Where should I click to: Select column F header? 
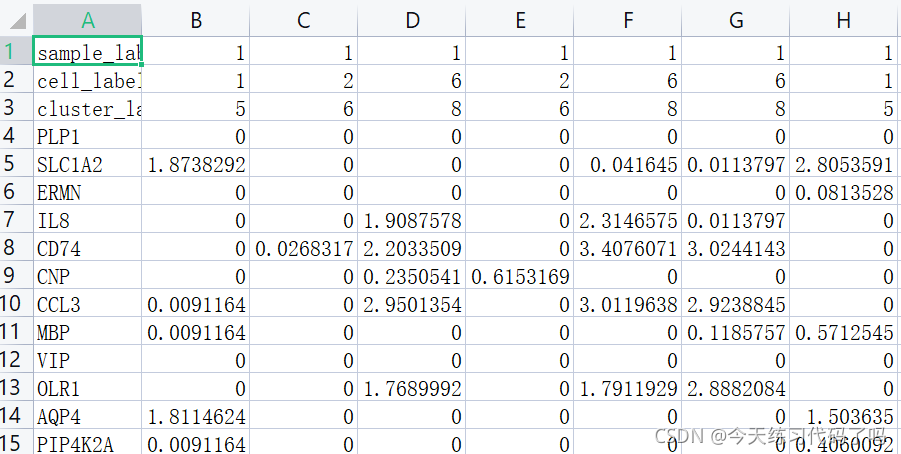tap(628, 20)
